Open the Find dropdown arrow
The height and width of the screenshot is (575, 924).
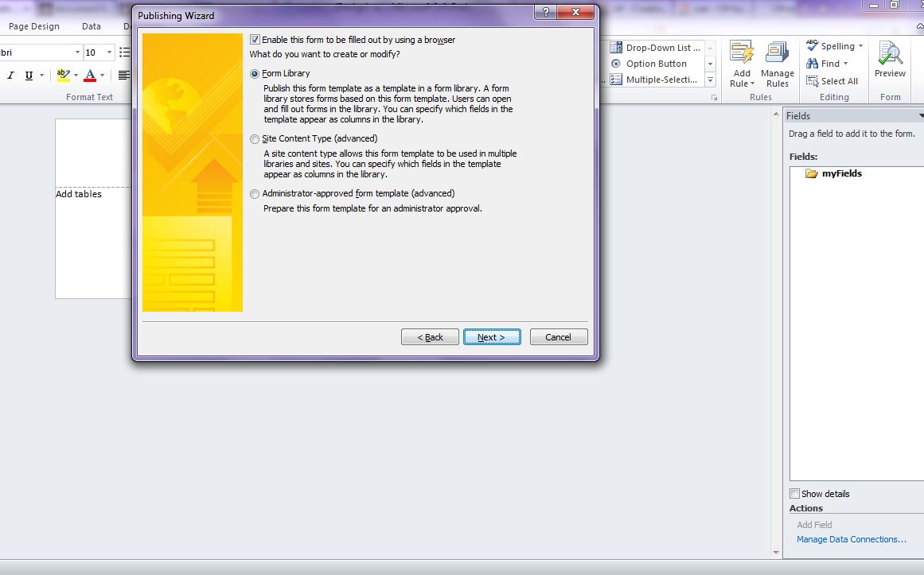(846, 64)
